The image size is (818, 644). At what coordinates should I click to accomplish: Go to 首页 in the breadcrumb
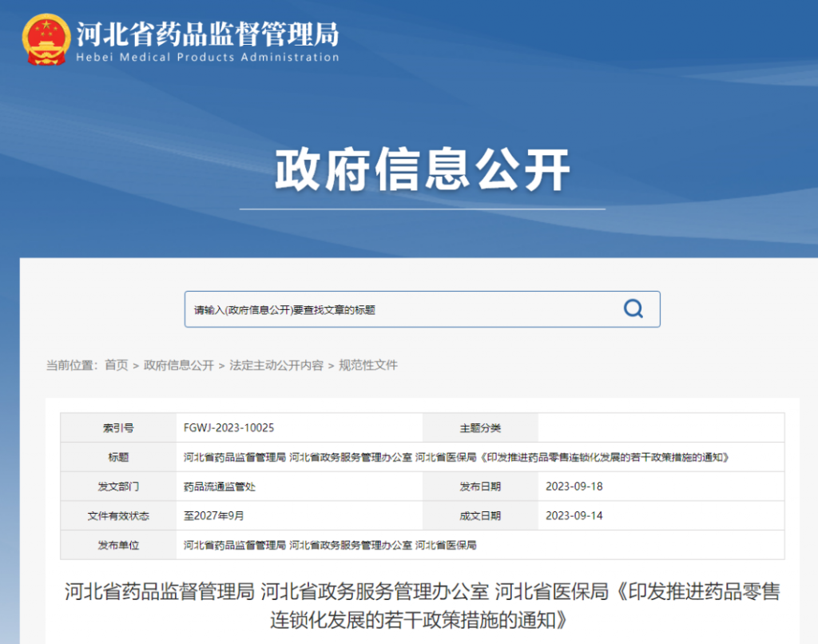[116, 365]
